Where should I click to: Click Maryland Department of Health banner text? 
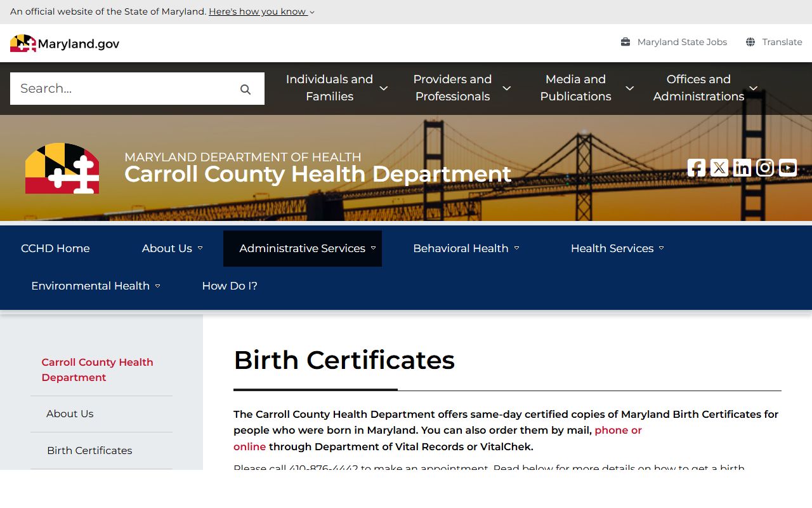(243, 157)
